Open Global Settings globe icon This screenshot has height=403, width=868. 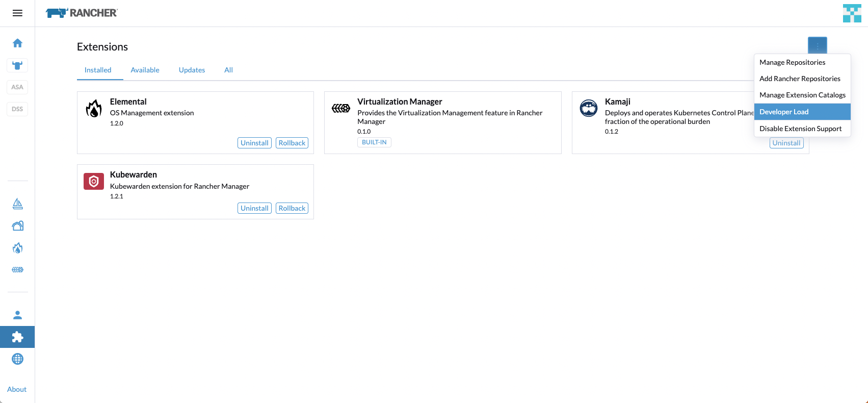click(x=17, y=359)
